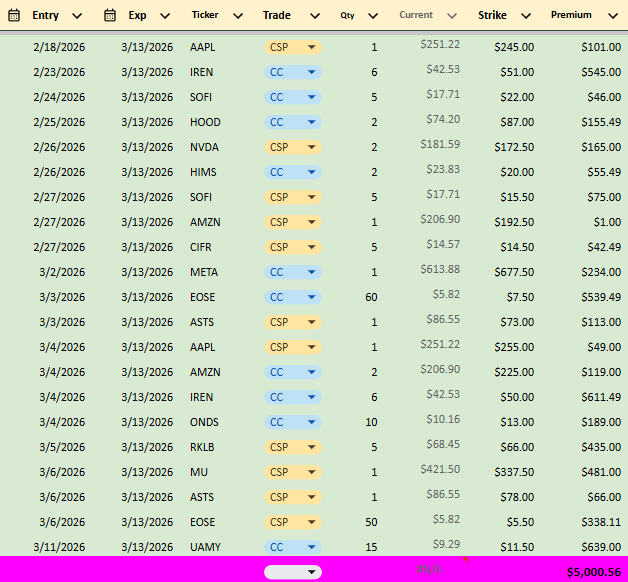The width and height of the screenshot is (628, 582).
Task: Open CSP trade dropdown in RKLB row
Action: (293, 447)
